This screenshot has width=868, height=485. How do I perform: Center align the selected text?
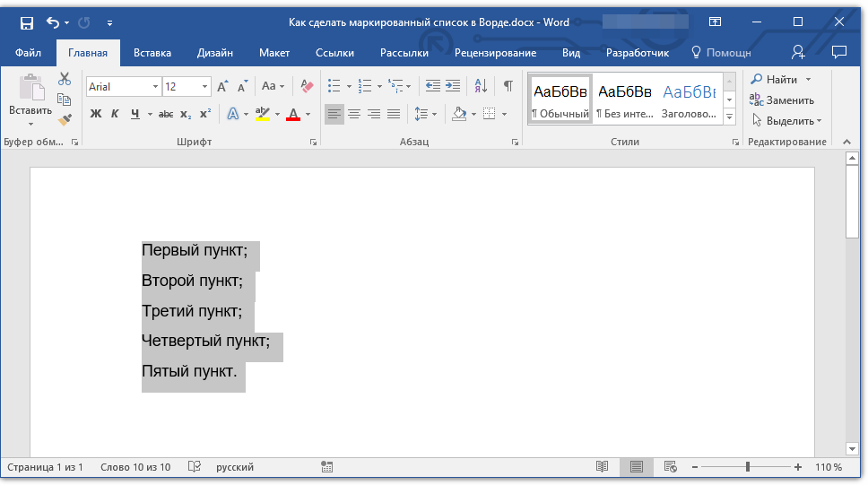tap(354, 114)
